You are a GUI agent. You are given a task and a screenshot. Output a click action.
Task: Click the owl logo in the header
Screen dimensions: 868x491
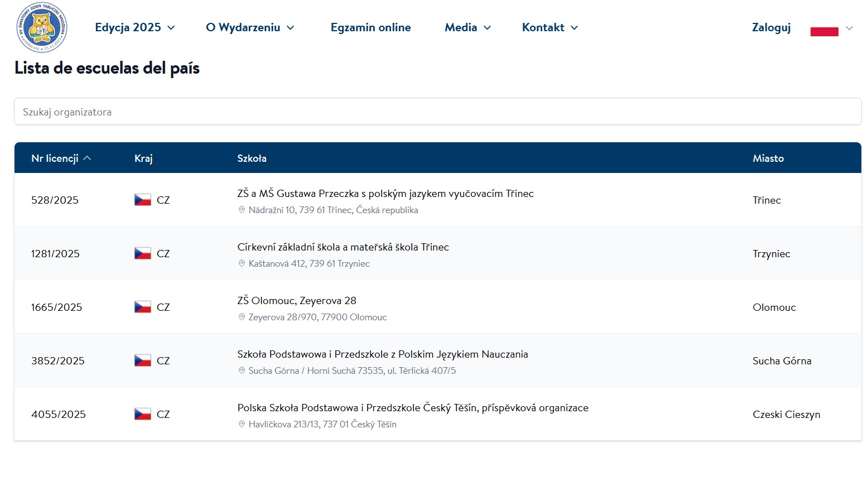(x=42, y=27)
